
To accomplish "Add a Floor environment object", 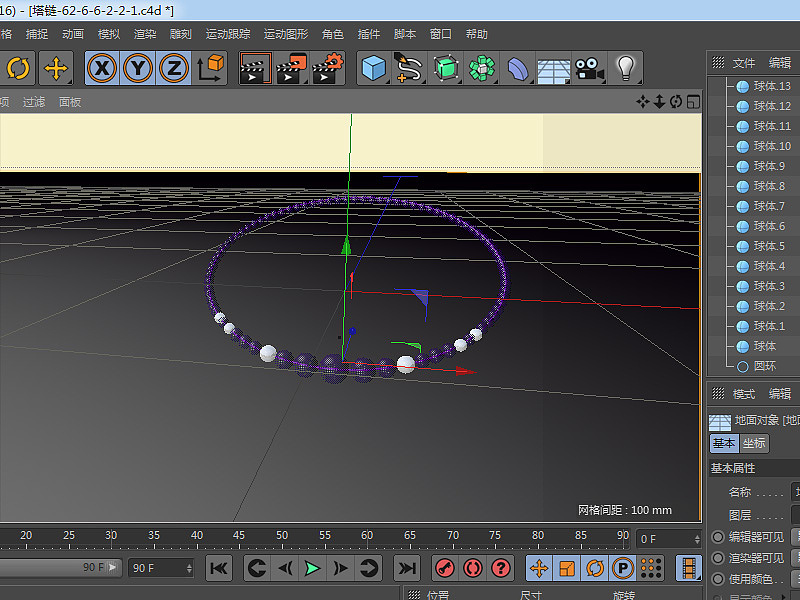I will [554, 68].
